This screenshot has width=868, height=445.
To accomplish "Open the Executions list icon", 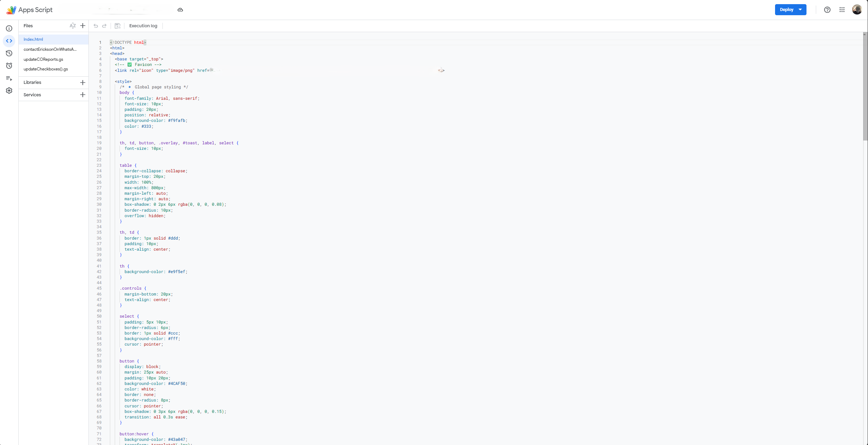I will point(9,78).
